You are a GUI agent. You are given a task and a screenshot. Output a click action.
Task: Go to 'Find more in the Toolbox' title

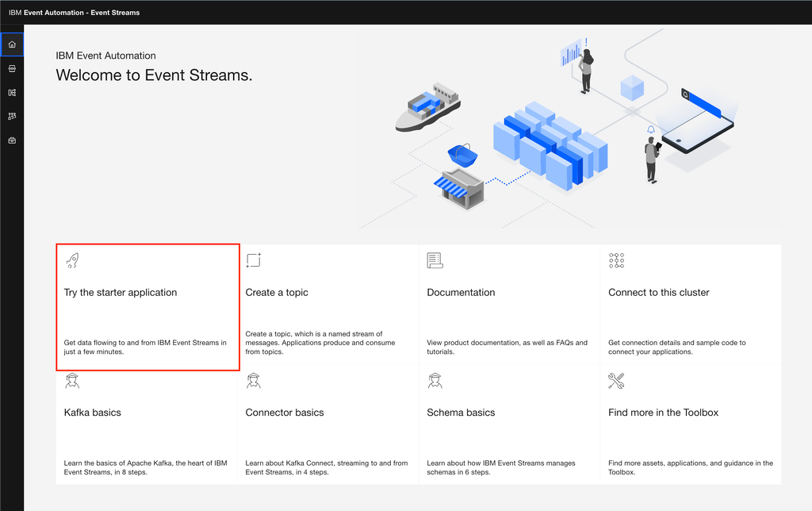pyautogui.click(x=664, y=413)
